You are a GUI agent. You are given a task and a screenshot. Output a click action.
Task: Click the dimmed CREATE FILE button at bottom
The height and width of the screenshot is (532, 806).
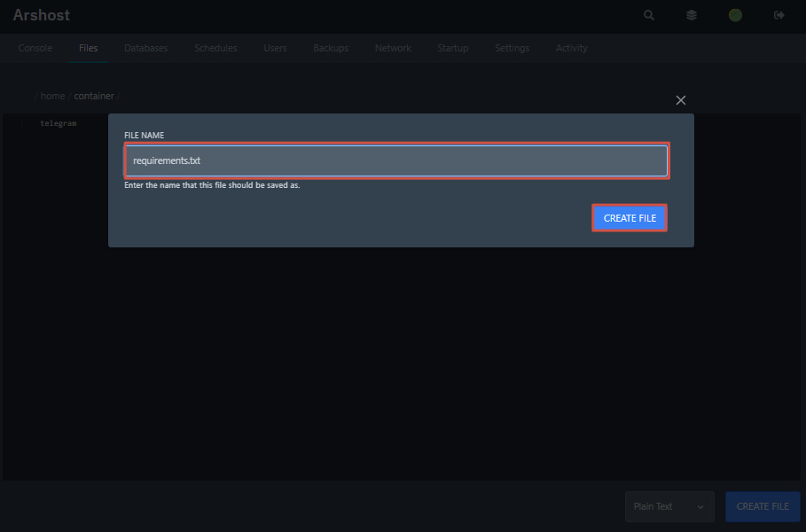pyautogui.click(x=763, y=506)
